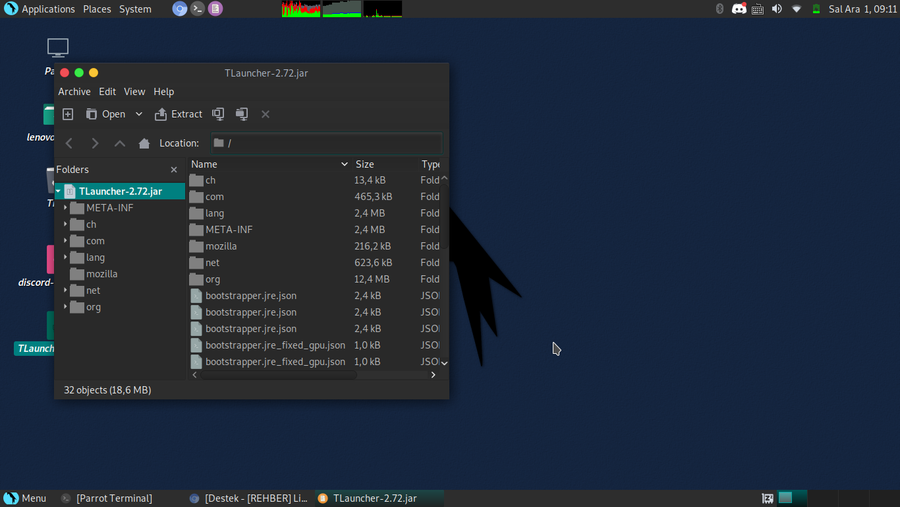Expand the org folder in the tree
Screen dimensions: 900x507
point(65,307)
